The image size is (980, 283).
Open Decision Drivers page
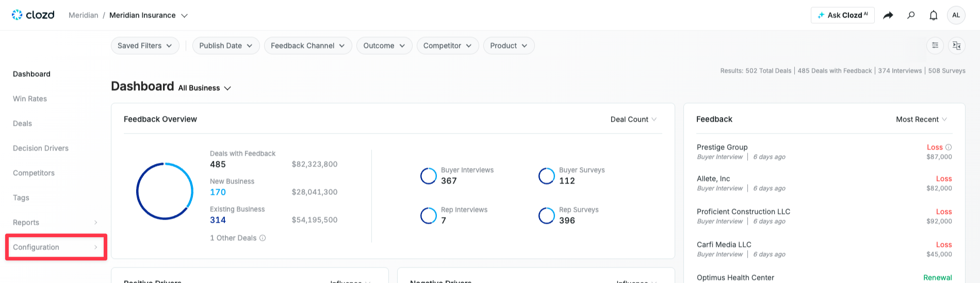tap(41, 148)
